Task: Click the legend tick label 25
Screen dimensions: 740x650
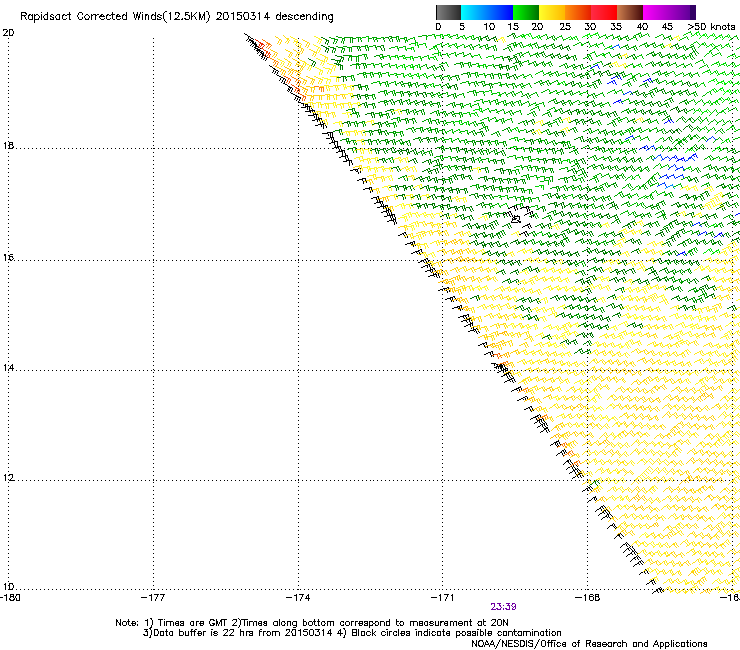Action: (x=565, y=27)
